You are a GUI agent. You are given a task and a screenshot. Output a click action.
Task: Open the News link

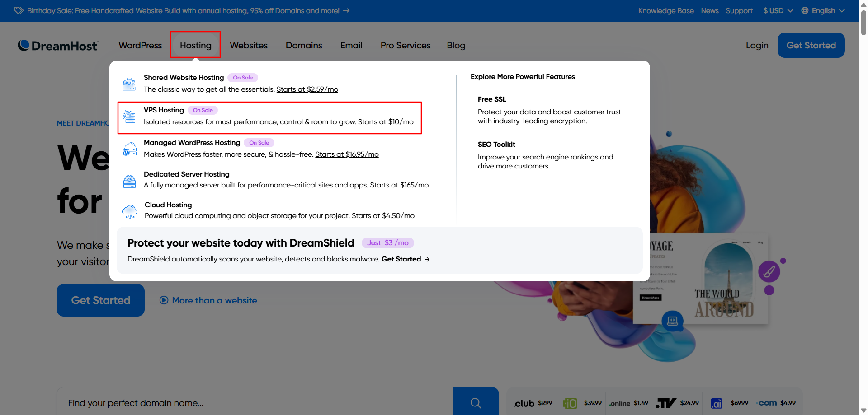[710, 10]
